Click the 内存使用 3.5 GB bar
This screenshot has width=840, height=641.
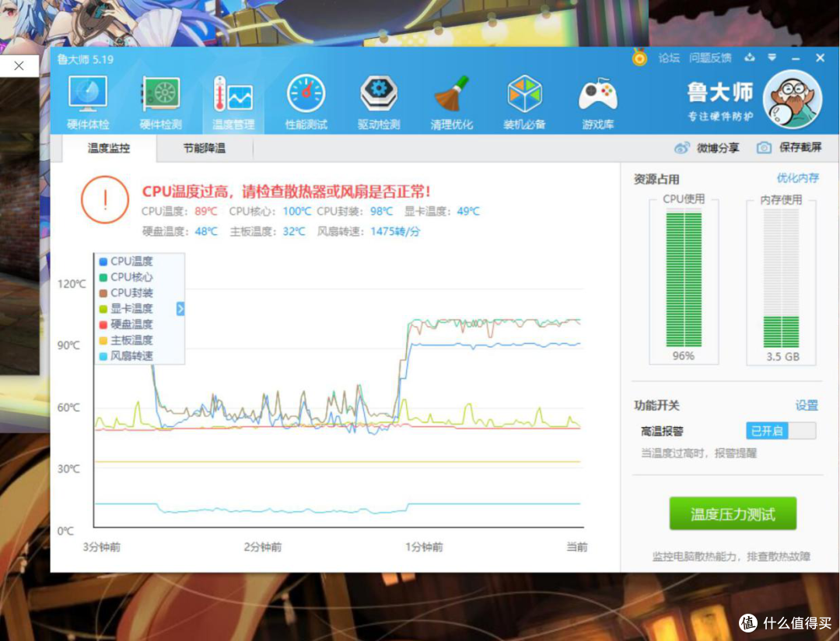point(781,278)
